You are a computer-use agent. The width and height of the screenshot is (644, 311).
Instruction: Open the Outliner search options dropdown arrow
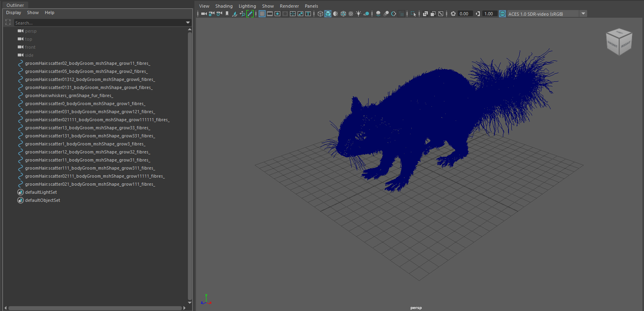[x=188, y=23]
